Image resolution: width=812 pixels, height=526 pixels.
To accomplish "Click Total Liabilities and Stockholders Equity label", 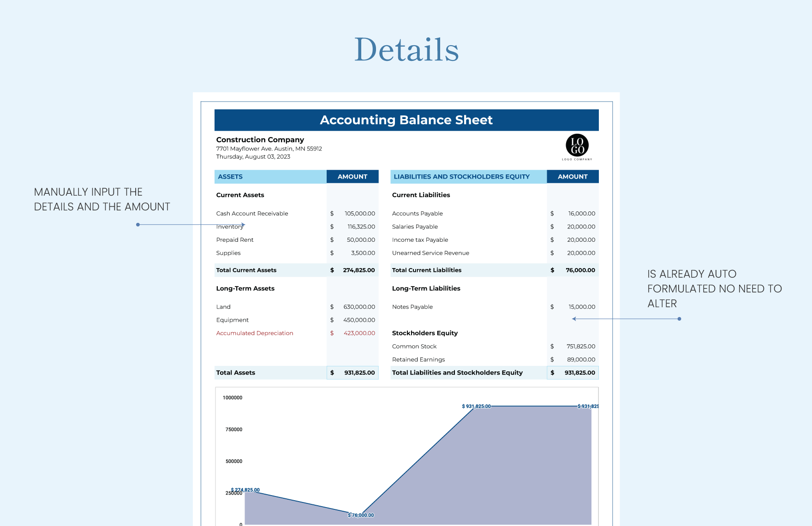I will tap(457, 373).
